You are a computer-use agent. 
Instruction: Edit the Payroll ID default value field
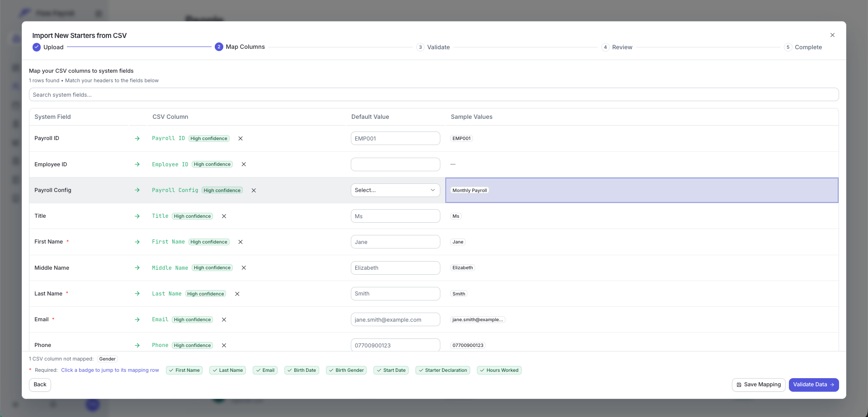395,139
